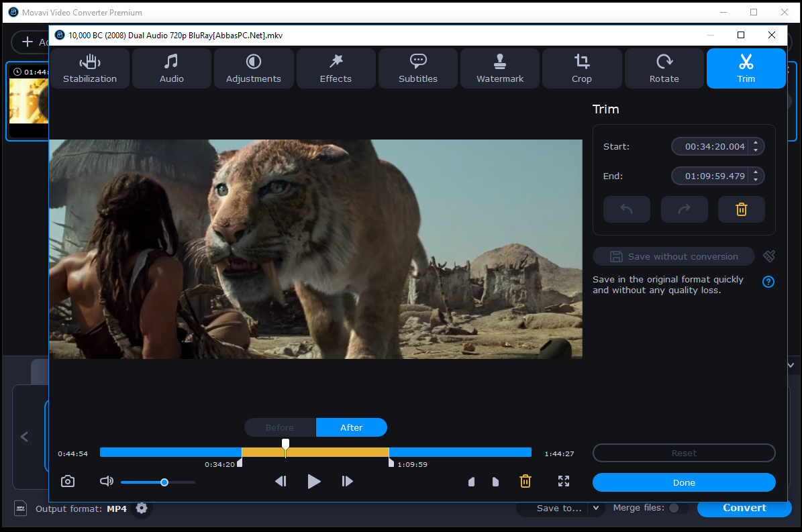Adjust the volume slider
Screen dimensions: 802x532
pyautogui.click(x=158, y=482)
